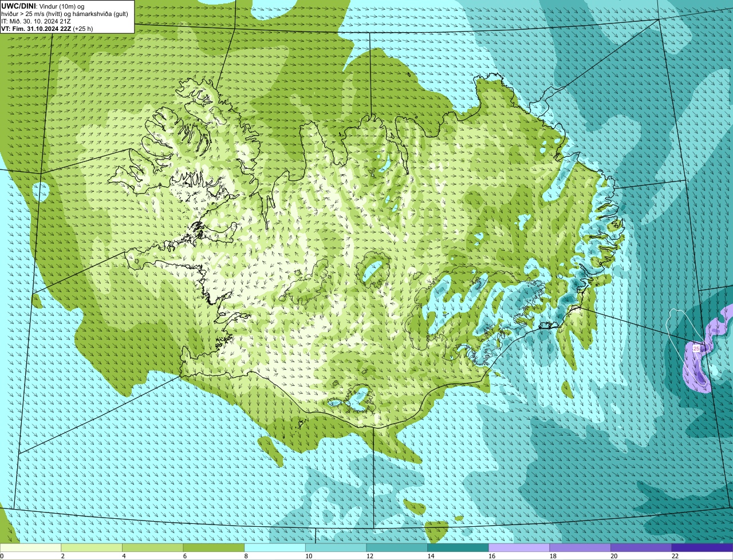Click the 'UWC/DINI: Vindur (10m) og' title line
This screenshot has width=733, height=560.
(x=43, y=6)
